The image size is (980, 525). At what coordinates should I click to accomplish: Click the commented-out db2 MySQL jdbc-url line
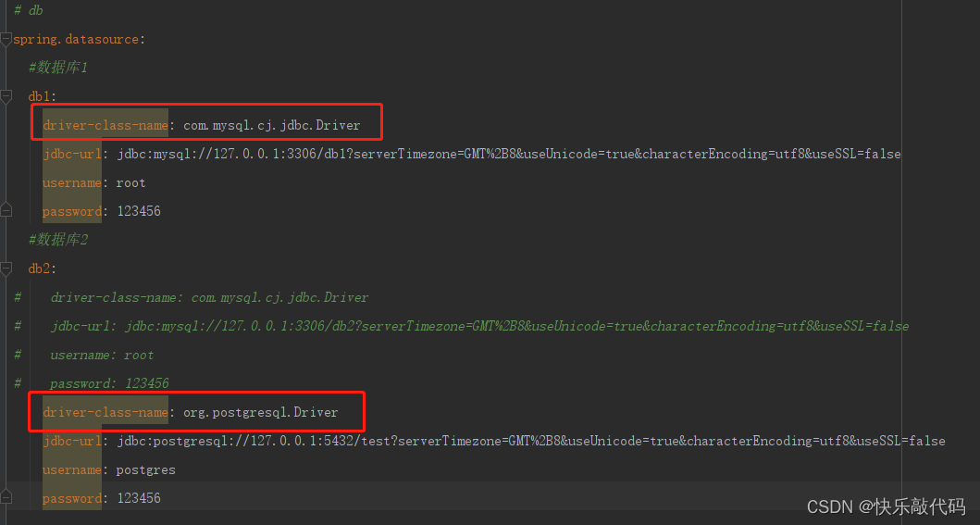[479, 326]
